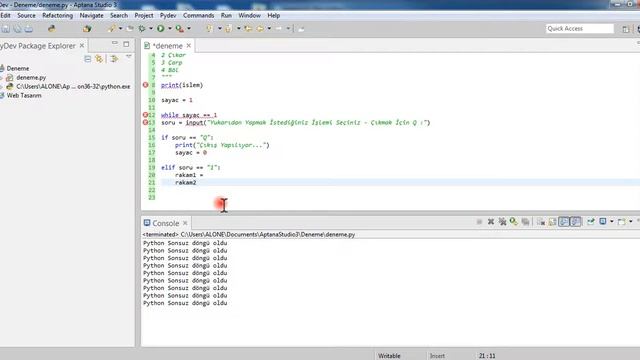The image size is (640, 360).
Task: Click the External Tools run icon
Action: (x=180, y=29)
